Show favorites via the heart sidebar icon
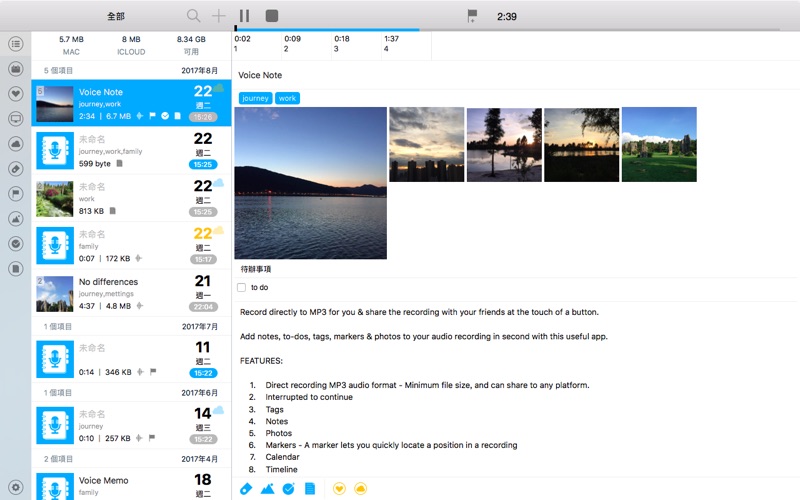 [16, 94]
